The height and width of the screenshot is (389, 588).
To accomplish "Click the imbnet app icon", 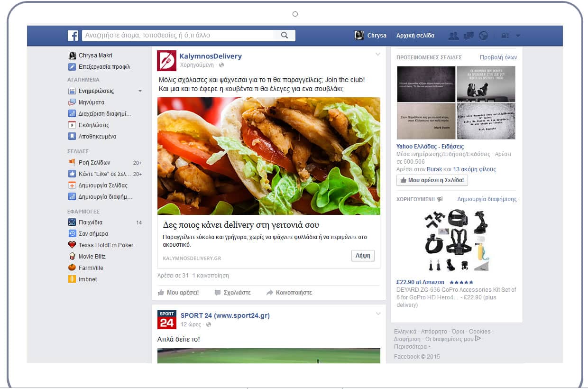I will [72, 279].
